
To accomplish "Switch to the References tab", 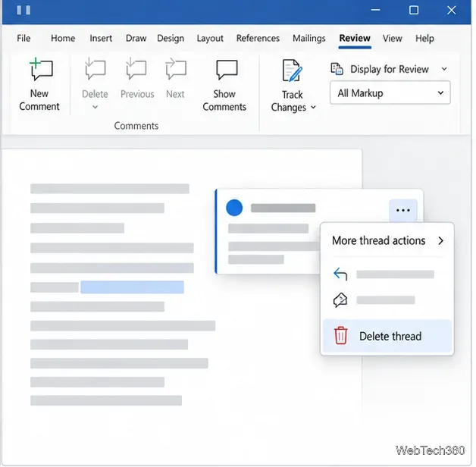I will [x=258, y=38].
